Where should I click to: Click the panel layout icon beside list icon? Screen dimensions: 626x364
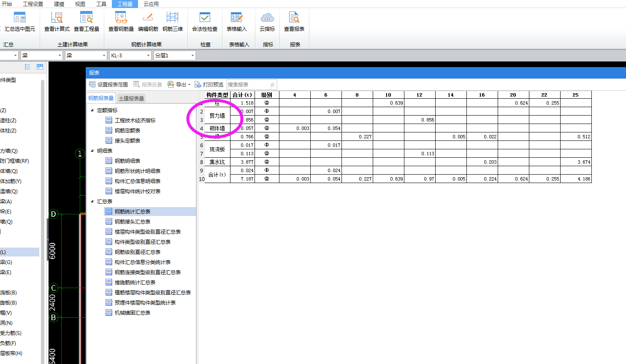click(x=40, y=67)
